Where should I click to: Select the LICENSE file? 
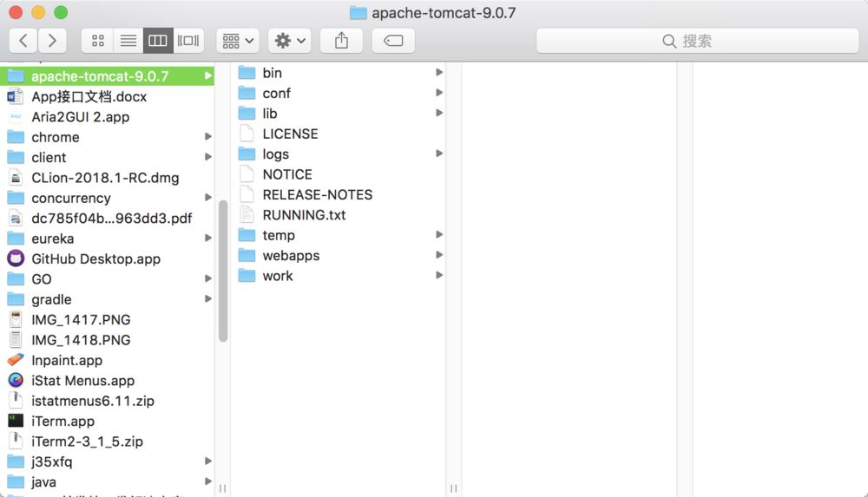338,134
